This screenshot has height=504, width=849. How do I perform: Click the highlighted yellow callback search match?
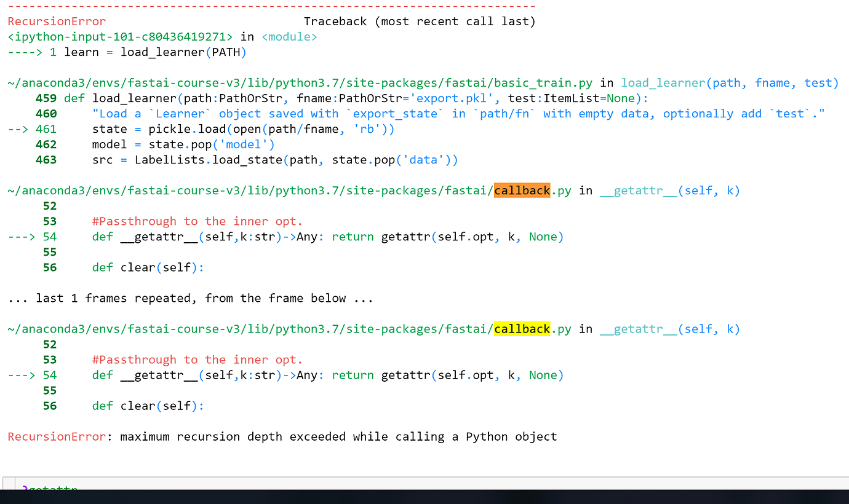(x=521, y=329)
